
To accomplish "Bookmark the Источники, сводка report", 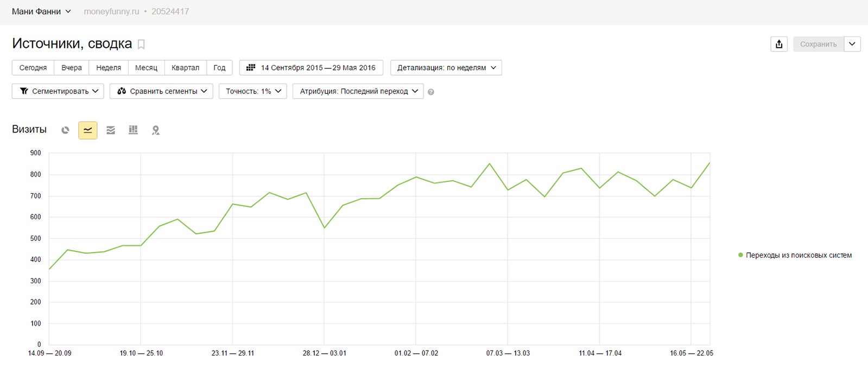I will [141, 45].
